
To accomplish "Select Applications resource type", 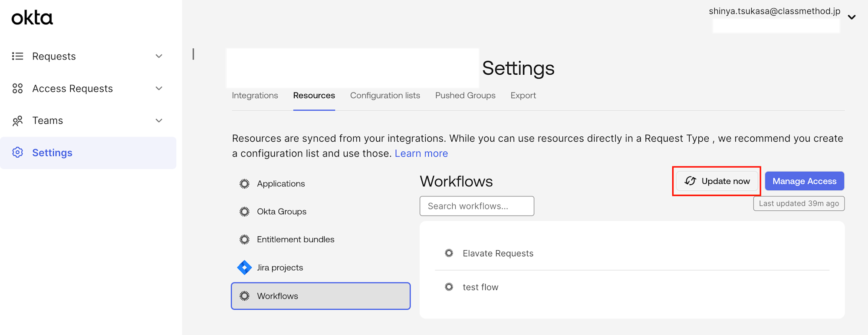I will point(321,184).
